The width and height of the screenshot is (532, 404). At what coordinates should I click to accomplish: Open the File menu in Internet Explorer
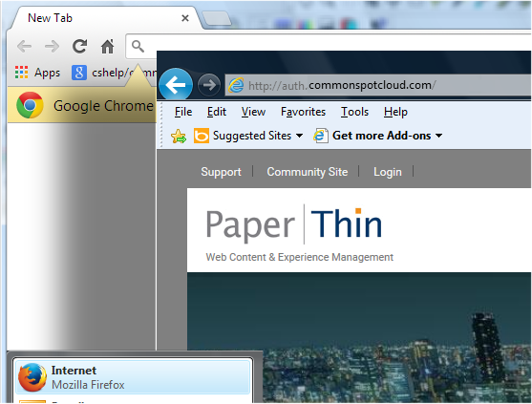[x=183, y=112]
